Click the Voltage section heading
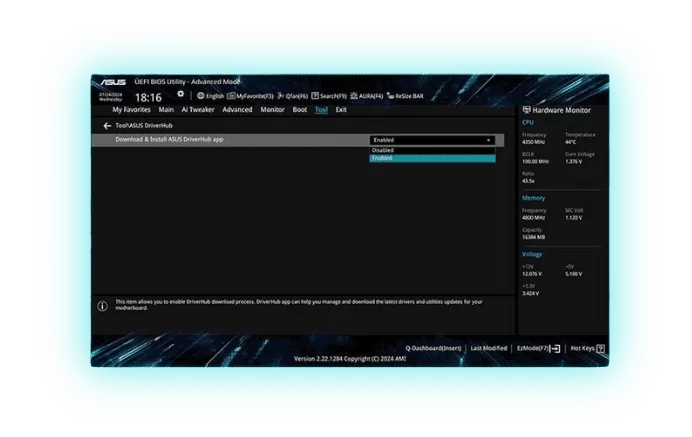Screen dimensions: 692x437 click(532, 254)
